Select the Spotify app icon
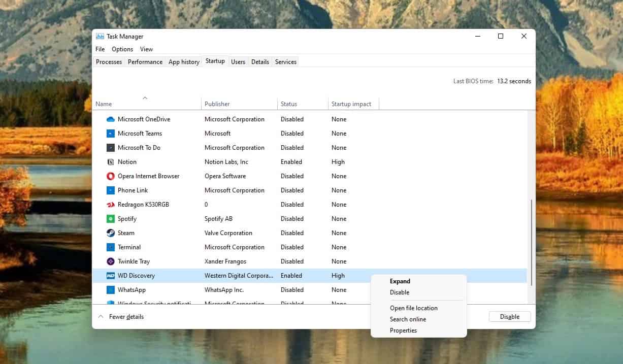Screen dimensions: 623x364 click(113, 218)
